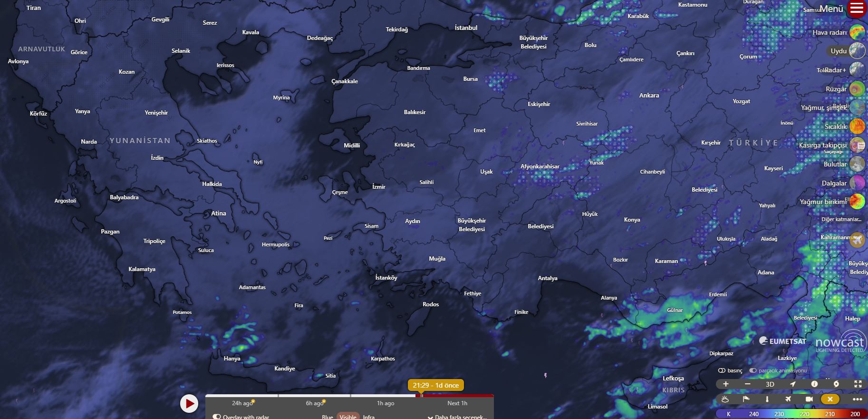
Task: Jump to 24h ago on timeline
Action: coord(242,403)
